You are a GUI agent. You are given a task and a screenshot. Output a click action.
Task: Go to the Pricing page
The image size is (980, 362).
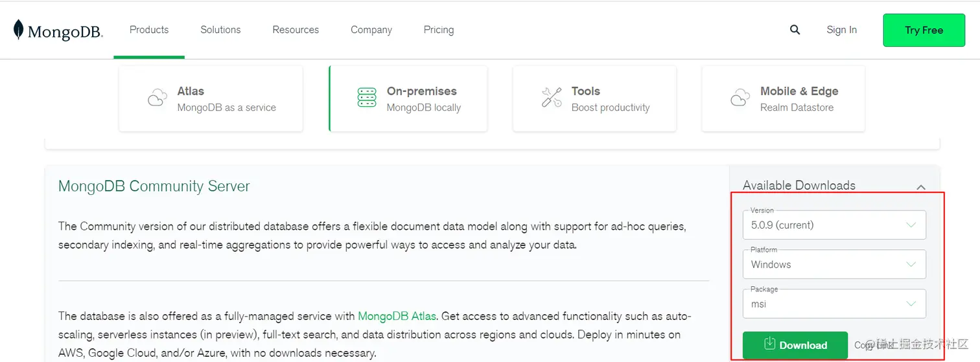point(439,30)
